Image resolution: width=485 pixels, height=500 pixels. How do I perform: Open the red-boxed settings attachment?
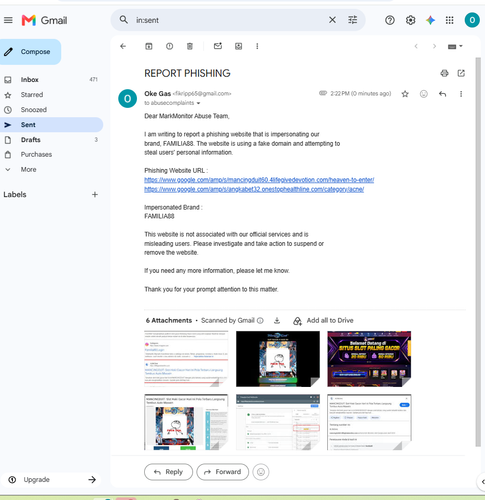coord(278,422)
